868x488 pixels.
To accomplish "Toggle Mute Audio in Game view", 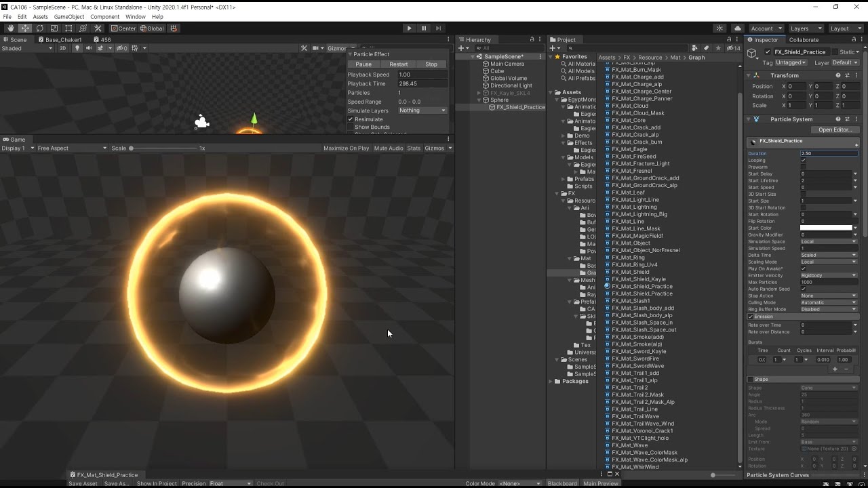I will pyautogui.click(x=389, y=148).
